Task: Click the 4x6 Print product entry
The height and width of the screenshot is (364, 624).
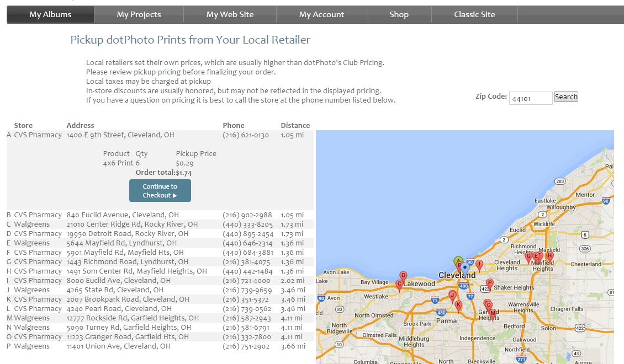Action: (x=118, y=163)
